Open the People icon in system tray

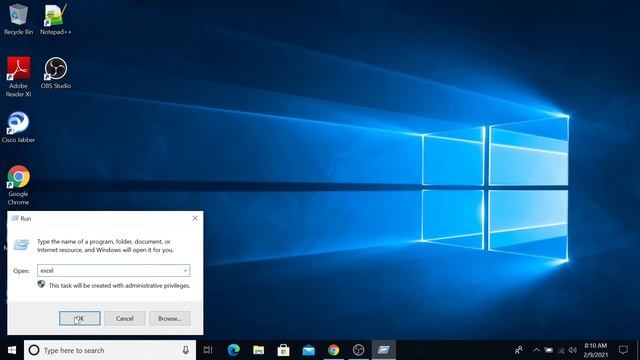519,350
